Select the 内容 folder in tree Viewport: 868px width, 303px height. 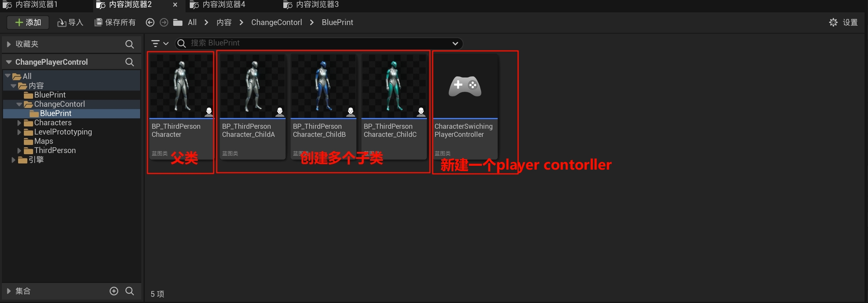coord(36,86)
